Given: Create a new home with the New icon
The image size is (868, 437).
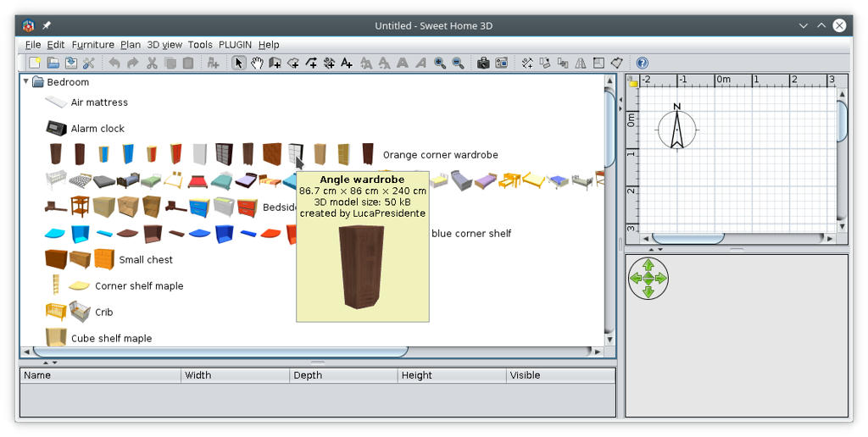Looking at the screenshot, I should (35, 63).
